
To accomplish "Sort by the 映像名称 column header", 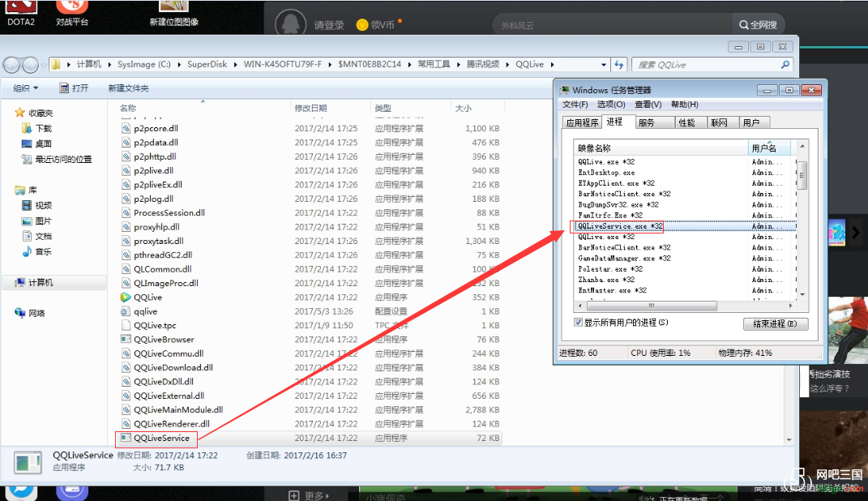I will pyautogui.click(x=661, y=148).
